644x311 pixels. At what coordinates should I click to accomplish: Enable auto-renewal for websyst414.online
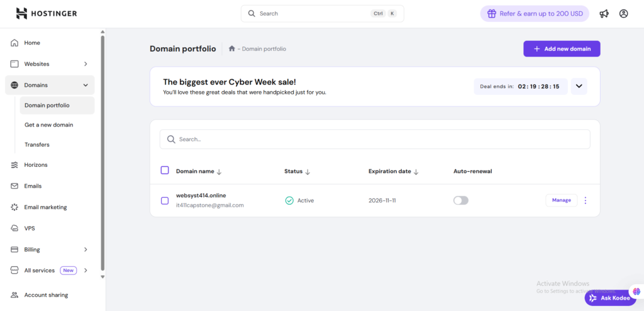click(461, 200)
